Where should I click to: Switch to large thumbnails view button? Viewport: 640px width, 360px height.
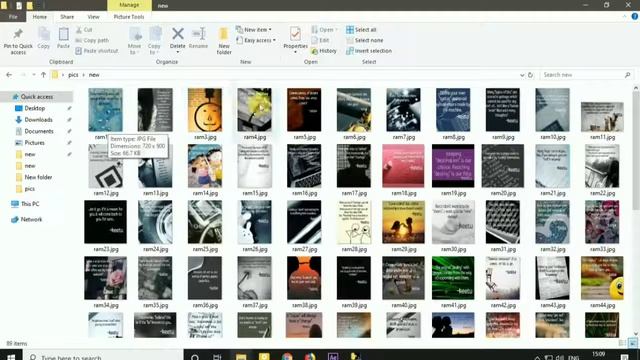coord(632,343)
